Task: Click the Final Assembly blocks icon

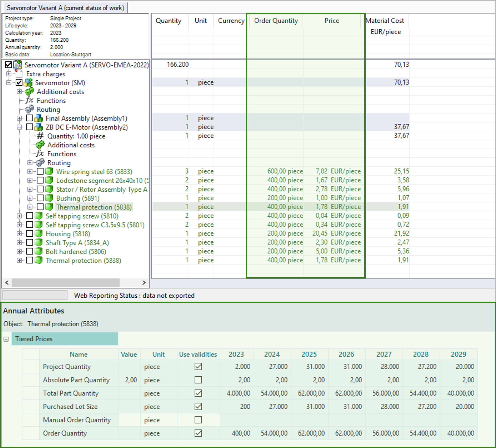Action: (x=39, y=118)
